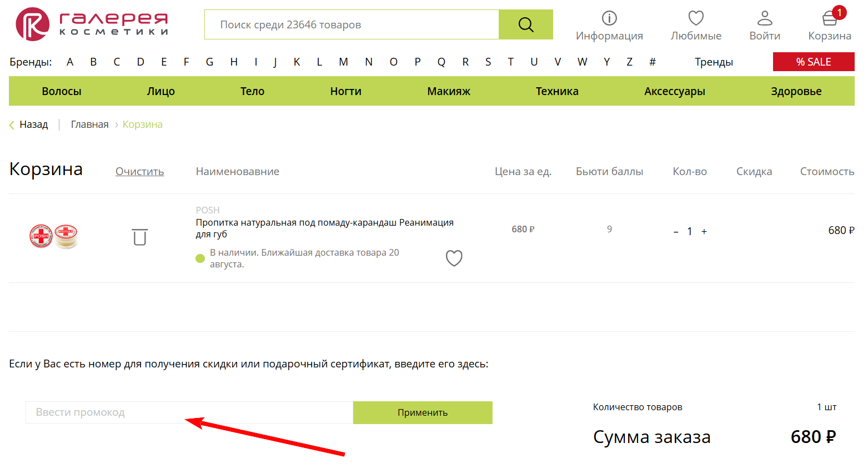Decrease quantity with the minus button

pyautogui.click(x=676, y=232)
